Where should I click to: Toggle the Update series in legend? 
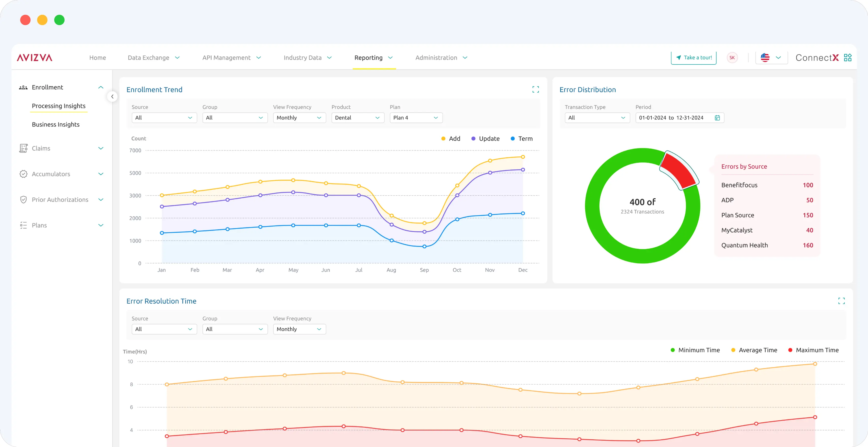pyautogui.click(x=485, y=139)
